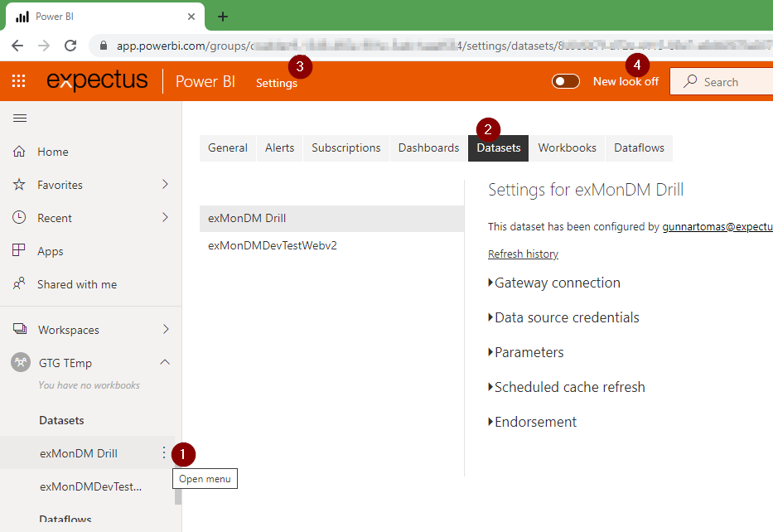Select the Datasets tab
773x532 pixels.
click(499, 148)
